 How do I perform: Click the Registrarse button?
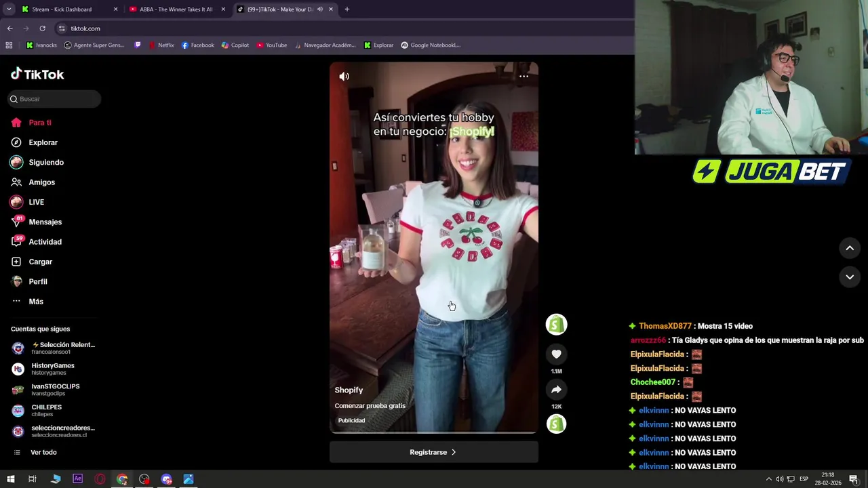tap(434, 452)
